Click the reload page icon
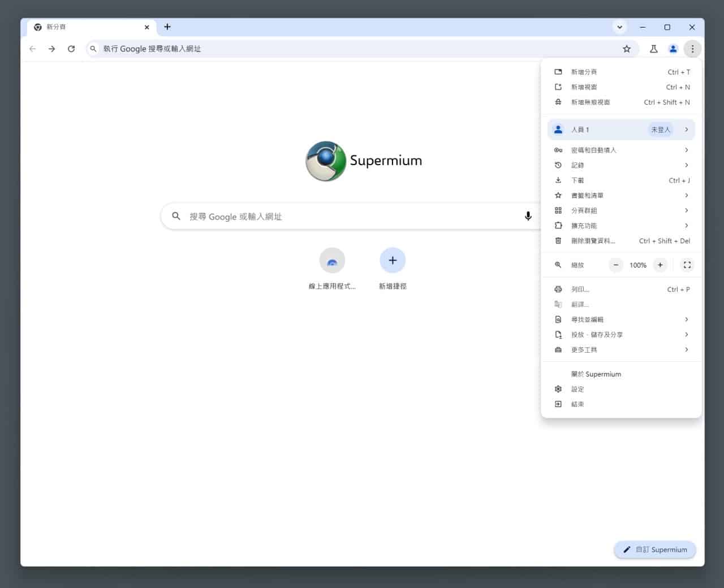This screenshot has height=588, width=724. click(71, 49)
